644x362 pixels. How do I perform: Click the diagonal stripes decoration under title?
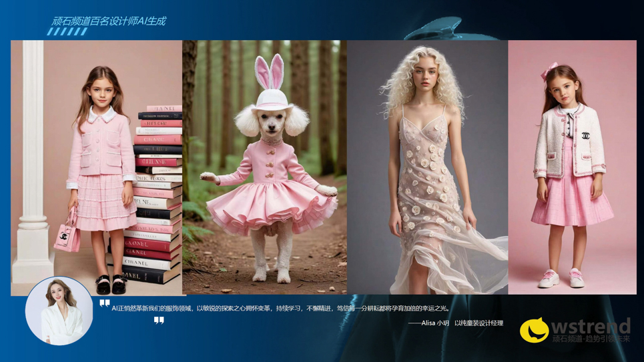coord(67,31)
